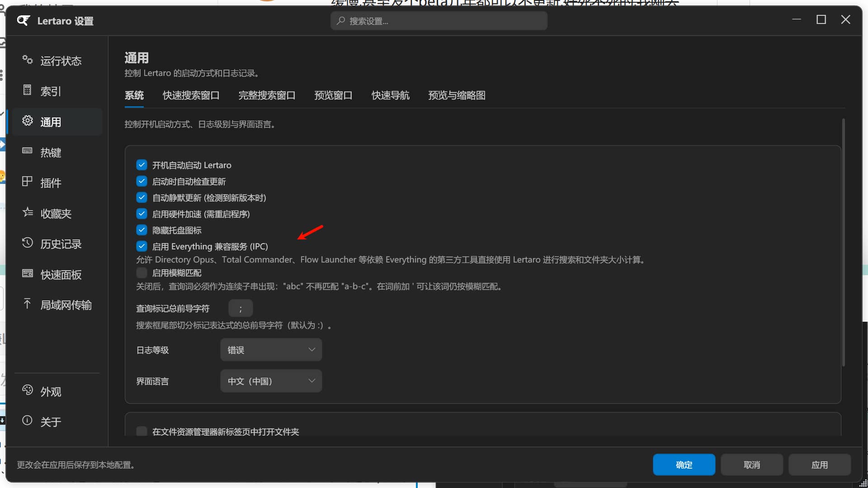Click the 局域网传输 upload icon

[28, 304]
